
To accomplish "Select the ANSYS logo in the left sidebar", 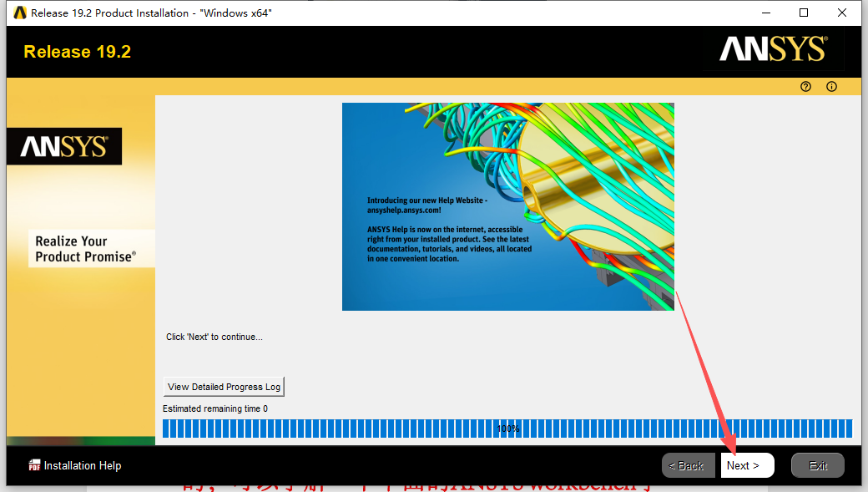I will coord(64,146).
